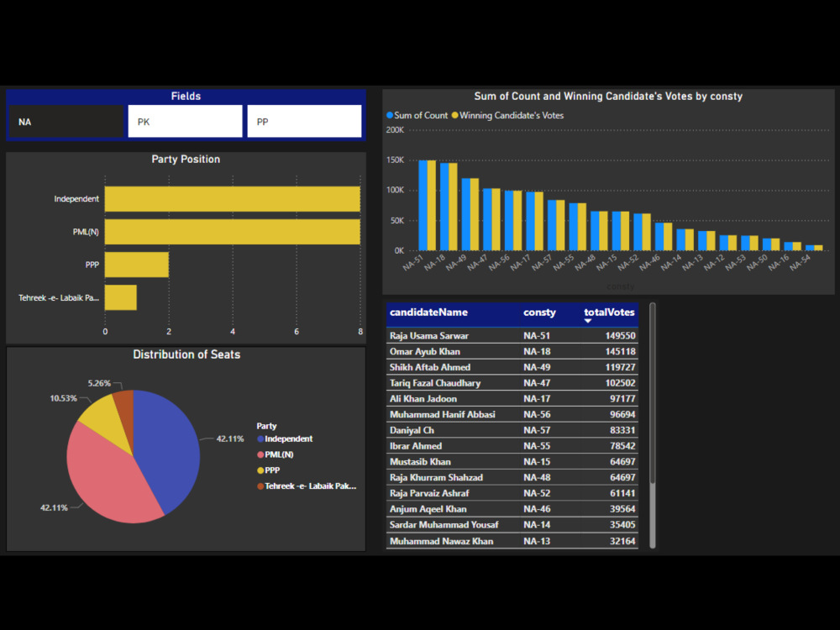
Task: Select the PK field in the Fields slicer
Action: point(185,121)
